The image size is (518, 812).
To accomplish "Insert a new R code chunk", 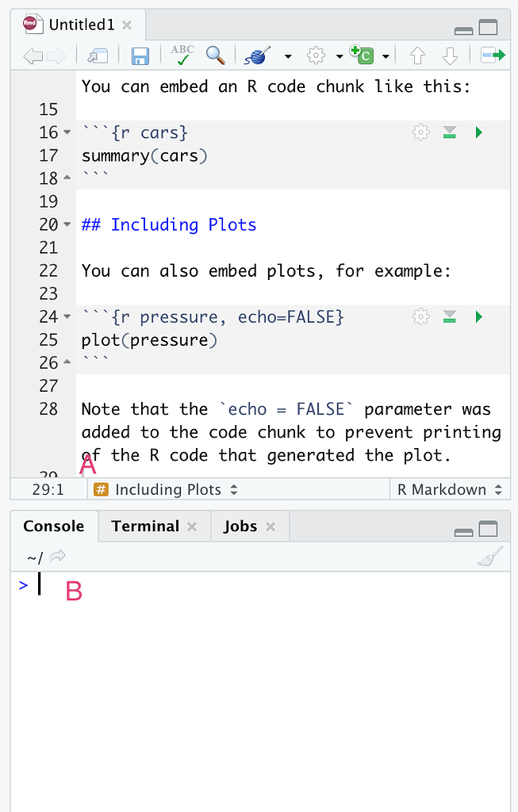I will pos(363,56).
